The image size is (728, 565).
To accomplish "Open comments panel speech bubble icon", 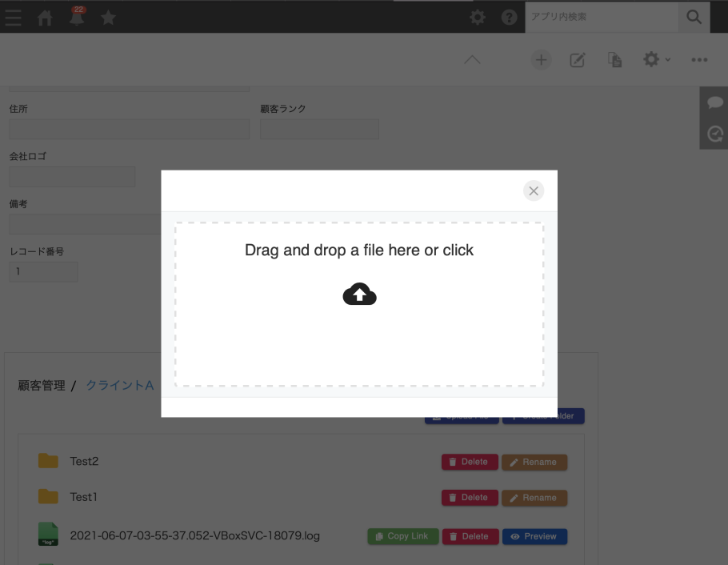I will [x=715, y=103].
